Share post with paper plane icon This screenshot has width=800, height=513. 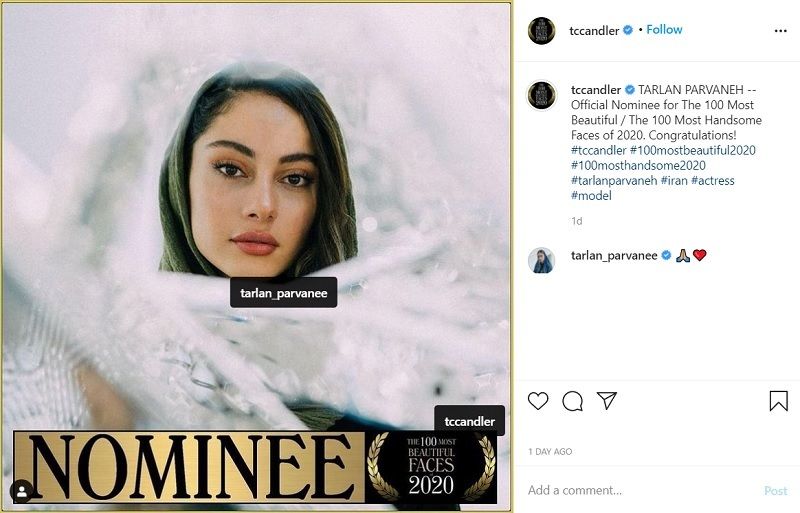coord(607,401)
